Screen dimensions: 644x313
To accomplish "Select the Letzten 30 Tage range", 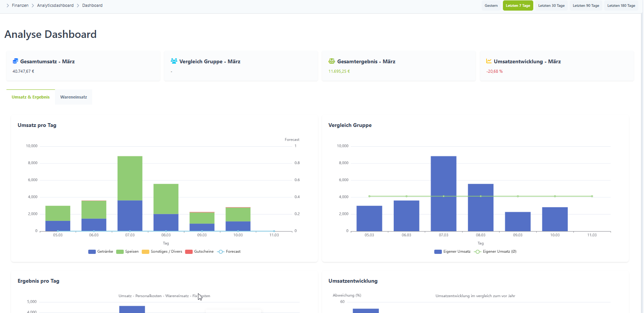I will click(551, 6).
